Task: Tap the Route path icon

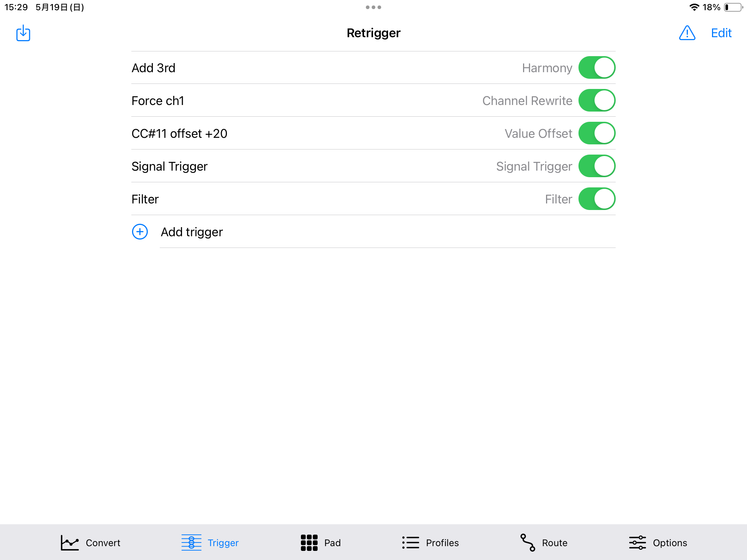Action: pyautogui.click(x=527, y=542)
